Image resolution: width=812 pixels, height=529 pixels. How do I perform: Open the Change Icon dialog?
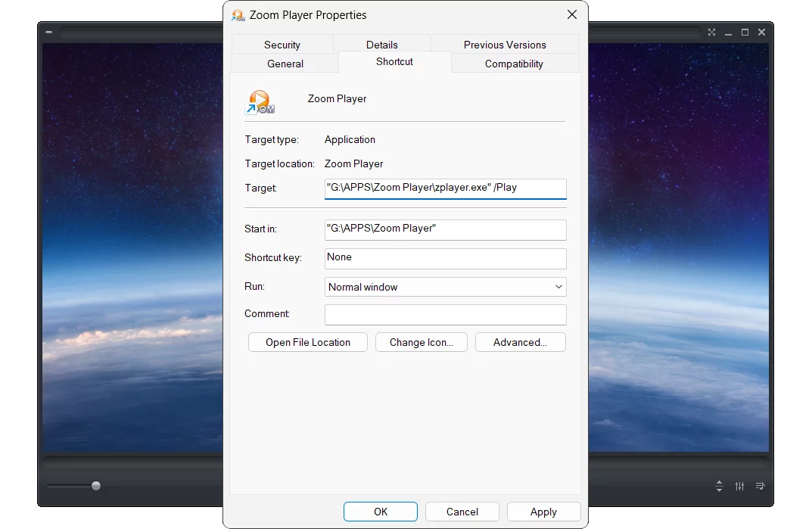coord(421,343)
